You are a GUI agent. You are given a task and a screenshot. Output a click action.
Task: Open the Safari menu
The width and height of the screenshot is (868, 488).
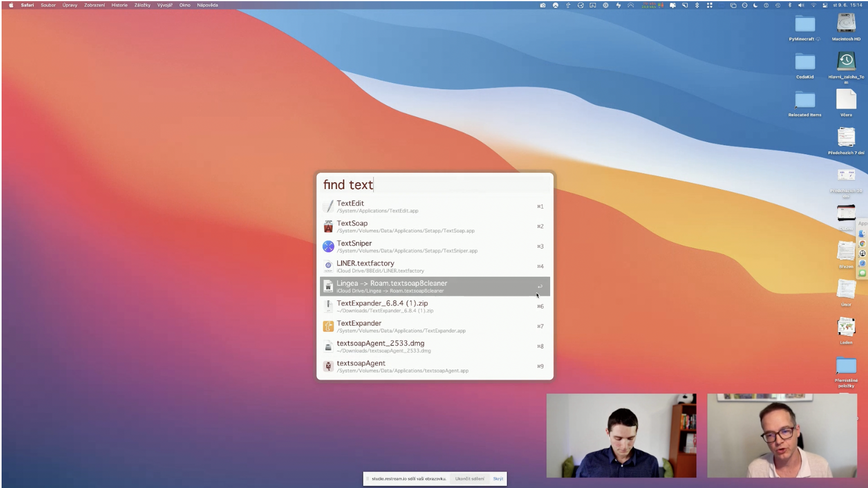click(x=27, y=5)
